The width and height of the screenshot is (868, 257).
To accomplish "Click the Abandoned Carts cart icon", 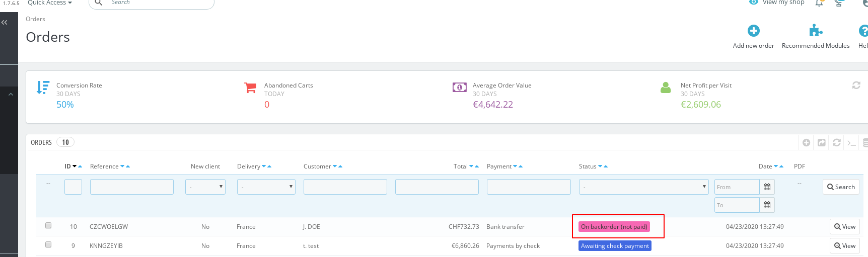I will [250, 88].
